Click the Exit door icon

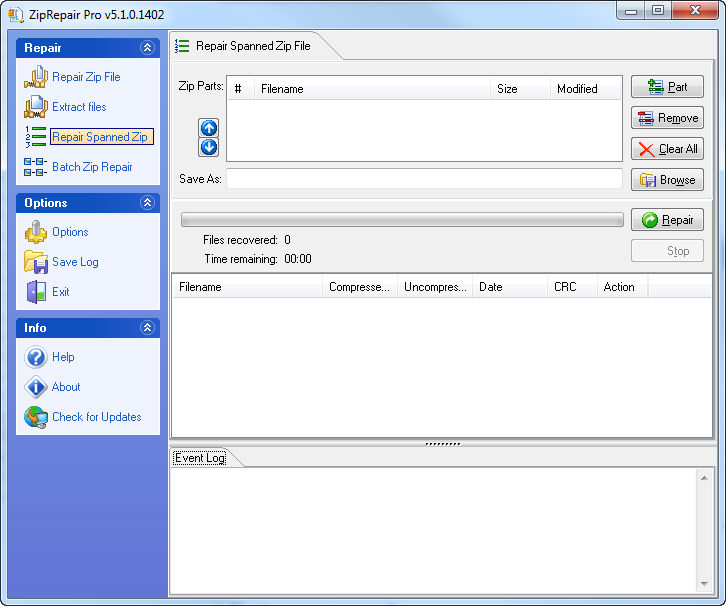click(36, 292)
